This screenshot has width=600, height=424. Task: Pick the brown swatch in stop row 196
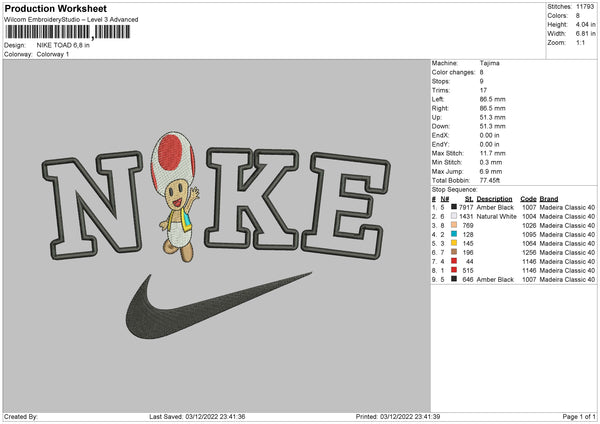pyautogui.click(x=454, y=252)
